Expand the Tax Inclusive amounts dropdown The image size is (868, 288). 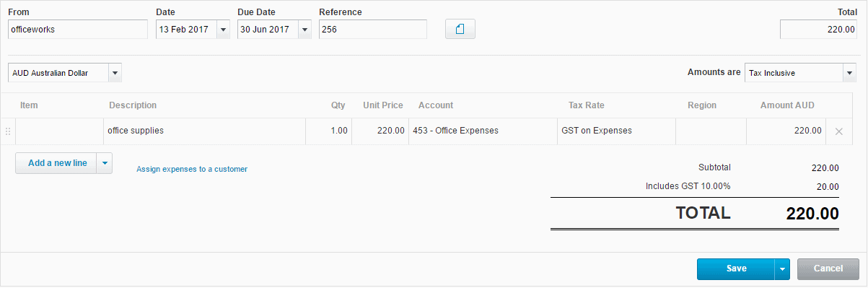pos(849,73)
